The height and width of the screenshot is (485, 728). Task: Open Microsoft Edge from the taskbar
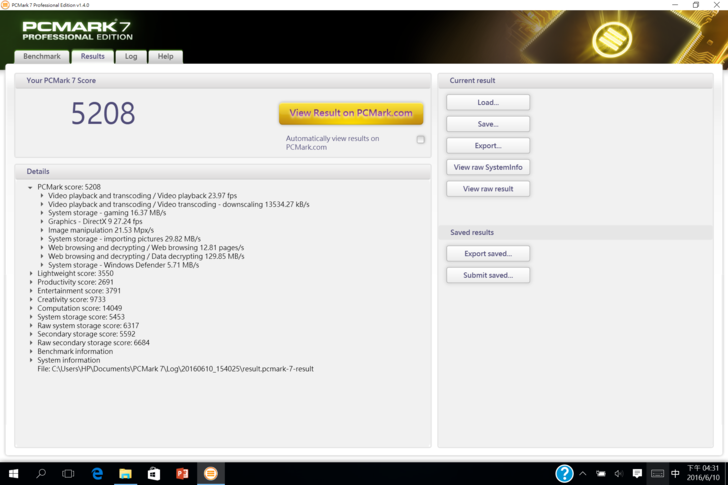(x=97, y=473)
